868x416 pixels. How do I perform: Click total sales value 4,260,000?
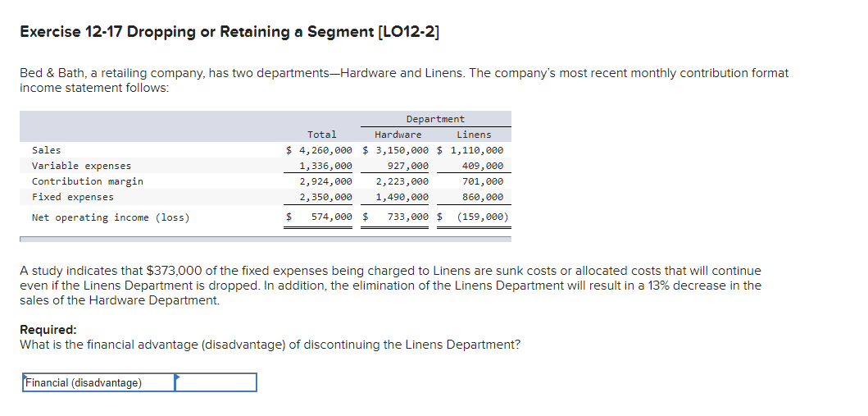(x=325, y=150)
